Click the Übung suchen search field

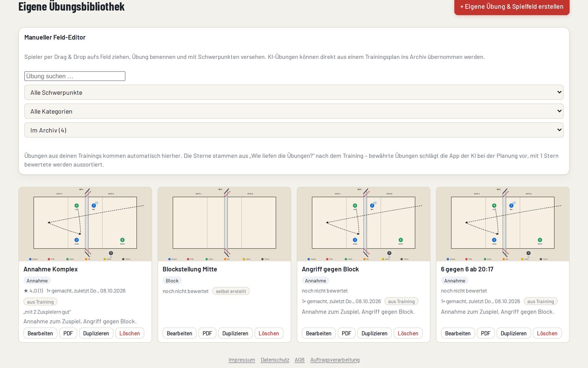coord(75,76)
